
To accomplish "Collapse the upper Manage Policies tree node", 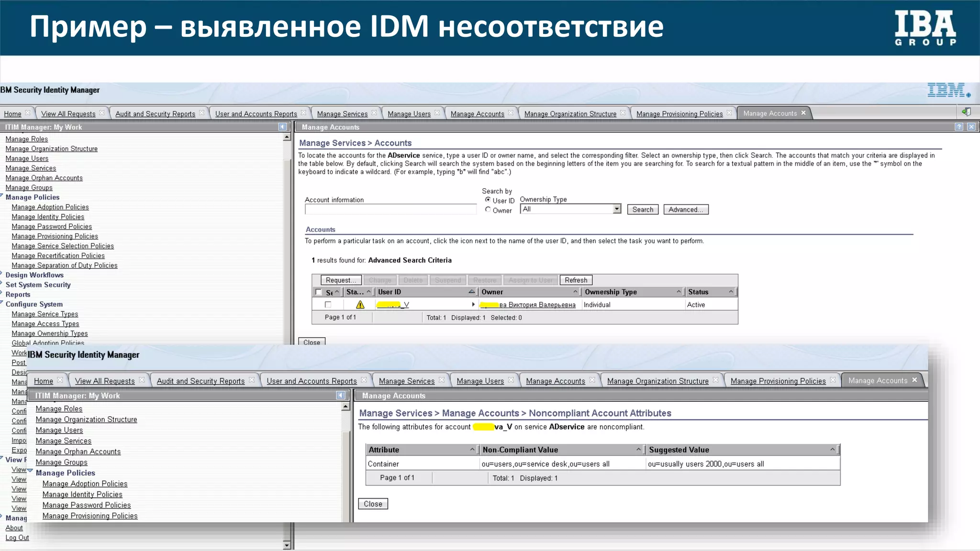I will click(2, 195).
